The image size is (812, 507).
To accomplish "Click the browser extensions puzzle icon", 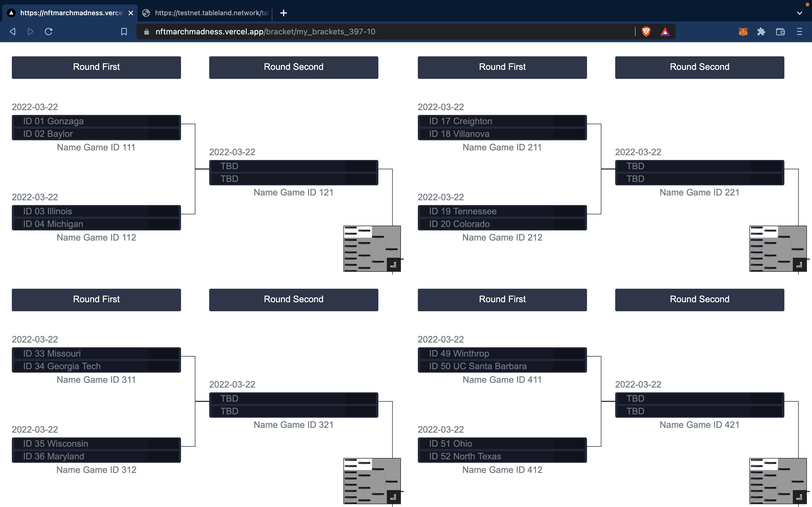I will point(761,32).
